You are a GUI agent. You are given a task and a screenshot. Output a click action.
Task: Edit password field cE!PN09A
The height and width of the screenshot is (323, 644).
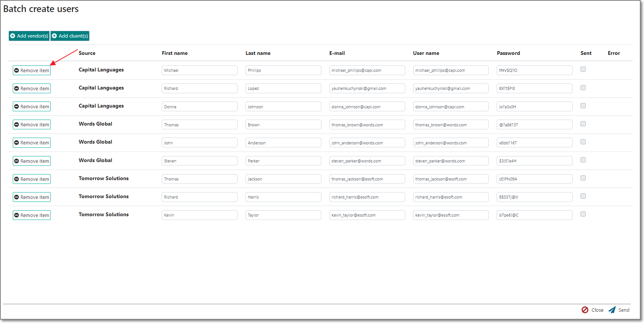click(x=535, y=179)
